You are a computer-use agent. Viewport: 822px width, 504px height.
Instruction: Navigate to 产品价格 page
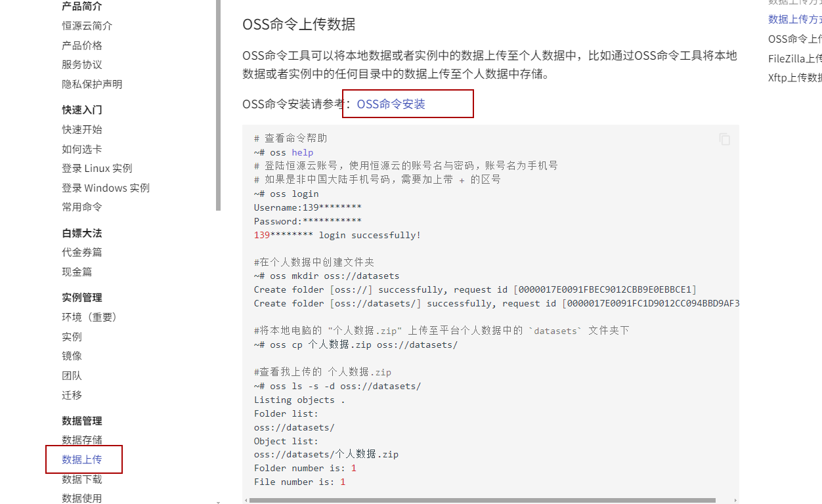click(82, 45)
